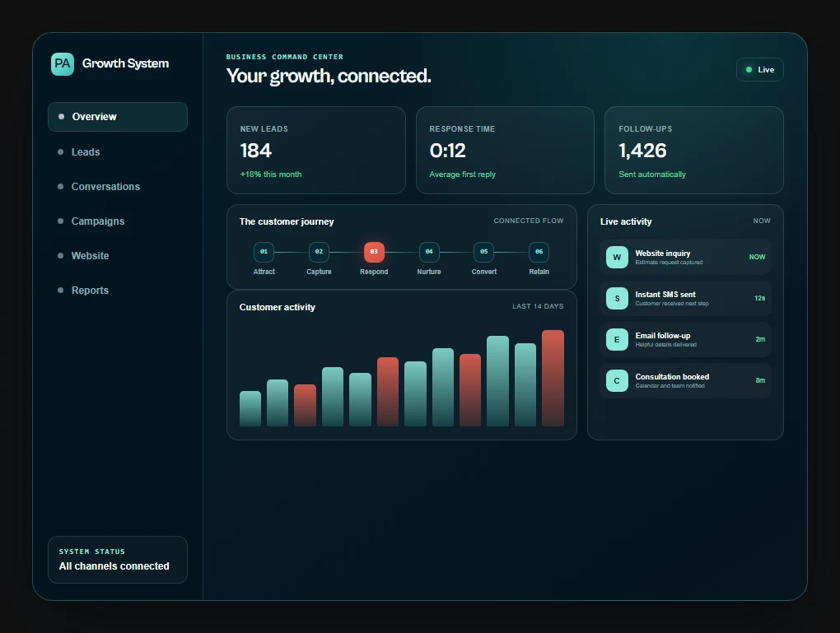This screenshot has height=633, width=840.
Task: Click the "CONNECTED FLOW" label
Action: coord(528,221)
